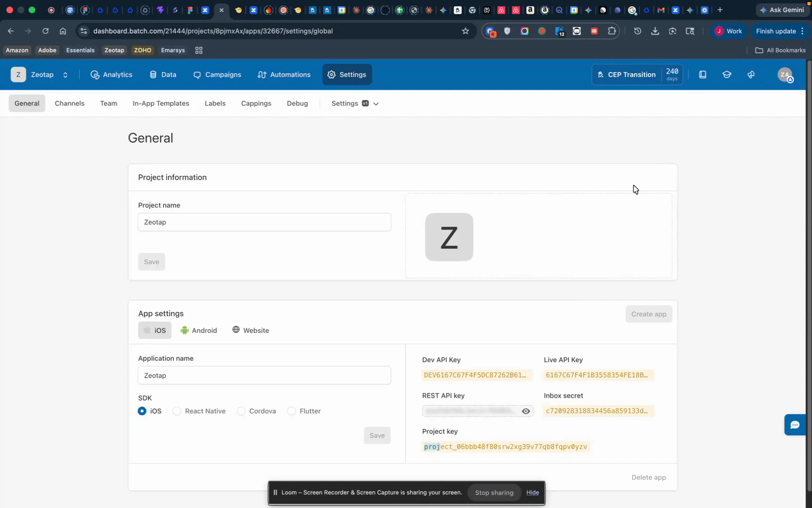The width and height of the screenshot is (812, 508).
Task: Copy the Dev API Key value
Action: tap(476, 375)
